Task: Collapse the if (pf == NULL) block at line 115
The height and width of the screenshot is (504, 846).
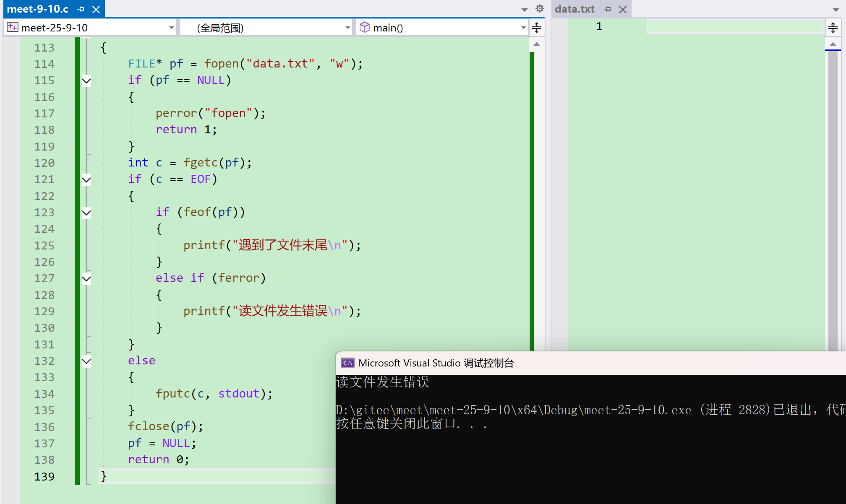Action: pyautogui.click(x=86, y=81)
